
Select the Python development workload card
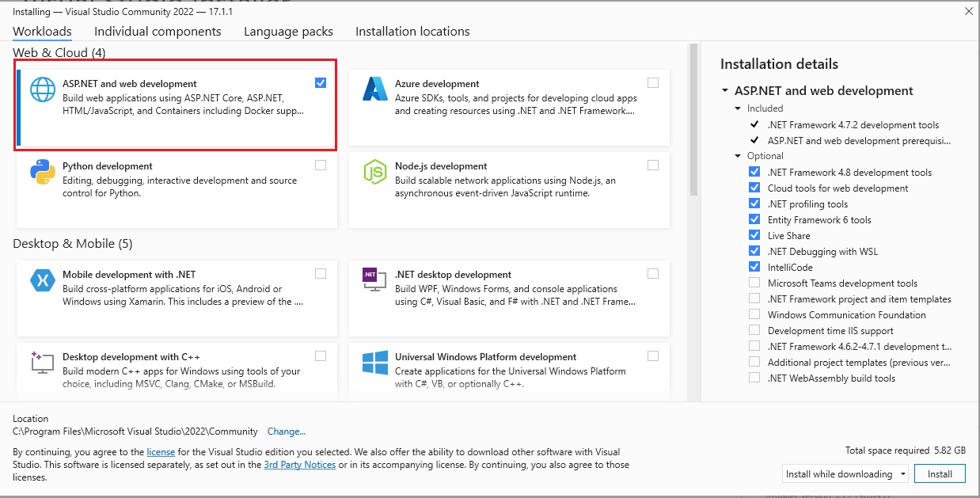177,190
